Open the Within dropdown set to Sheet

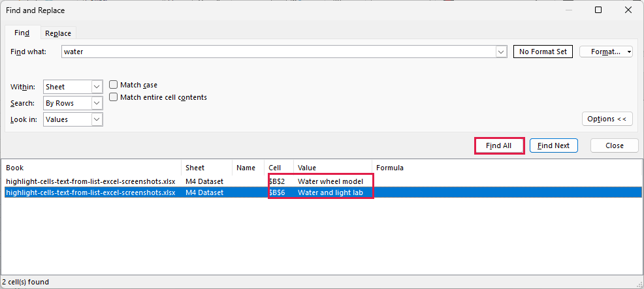[72, 87]
